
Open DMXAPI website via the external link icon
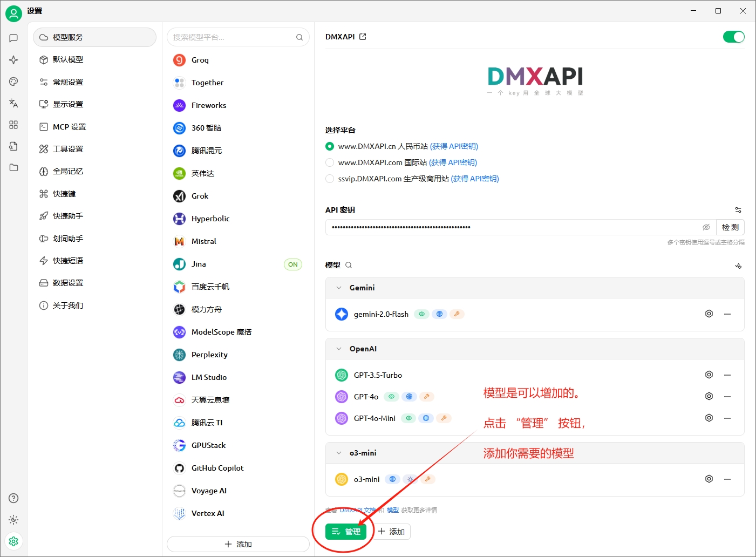363,36
